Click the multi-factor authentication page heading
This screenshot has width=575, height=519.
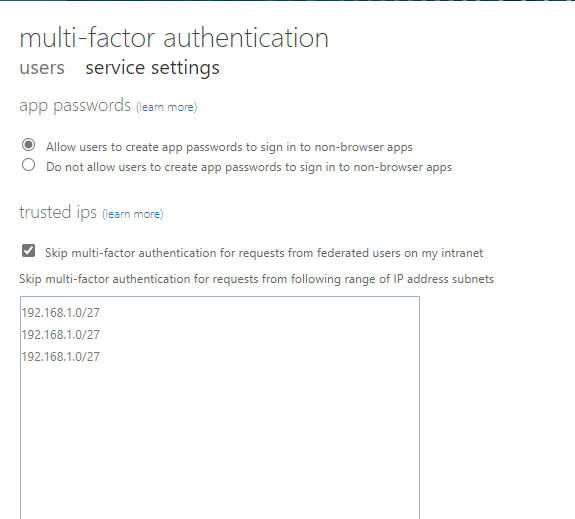pyautogui.click(x=174, y=38)
